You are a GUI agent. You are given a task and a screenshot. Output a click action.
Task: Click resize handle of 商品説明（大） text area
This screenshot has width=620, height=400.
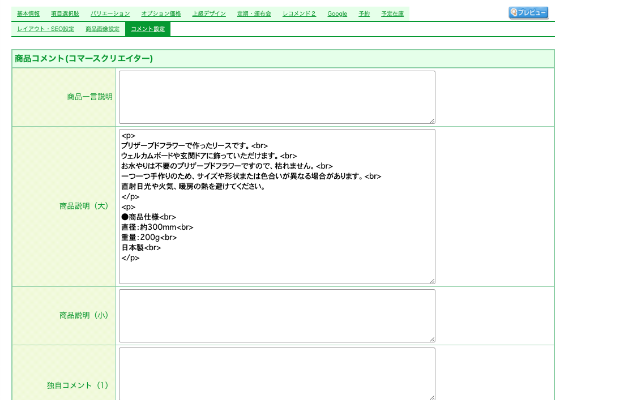click(x=432, y=280)
